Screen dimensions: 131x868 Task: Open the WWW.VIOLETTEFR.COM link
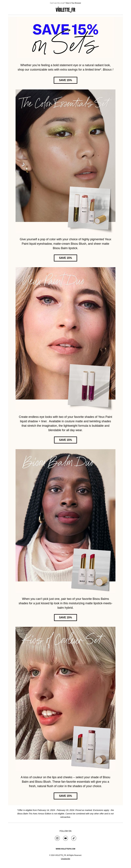pyautogui.click(x=65, y=849)
